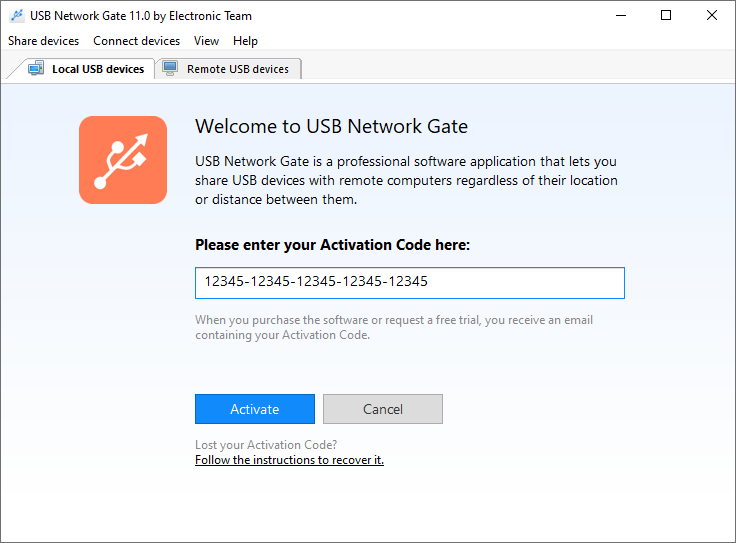Select the Local USB devices tab label
The width and height of the screenshot is (736, 543).
pos(98,69)
